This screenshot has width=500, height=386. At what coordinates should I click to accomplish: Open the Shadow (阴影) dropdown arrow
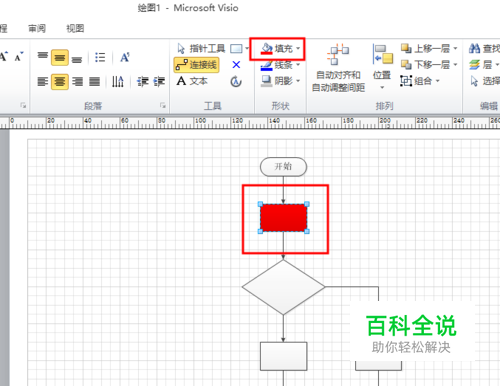click(298, 81)
